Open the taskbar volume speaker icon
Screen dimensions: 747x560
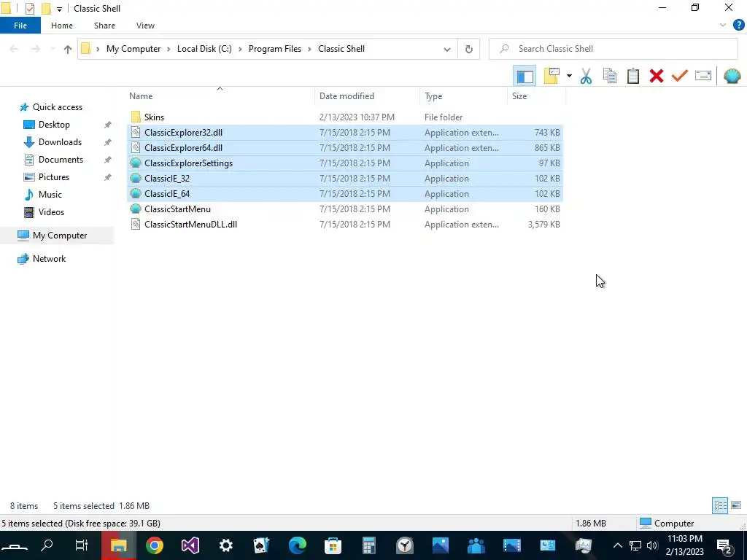point(652,545)
